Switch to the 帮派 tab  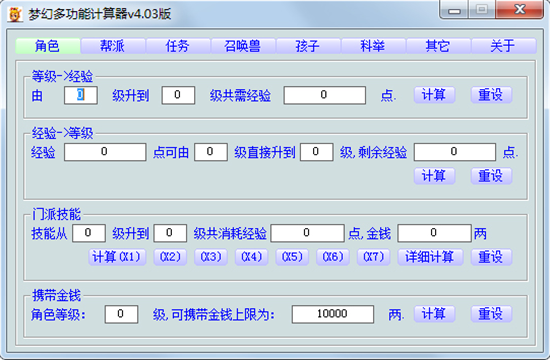coord(113,46)
